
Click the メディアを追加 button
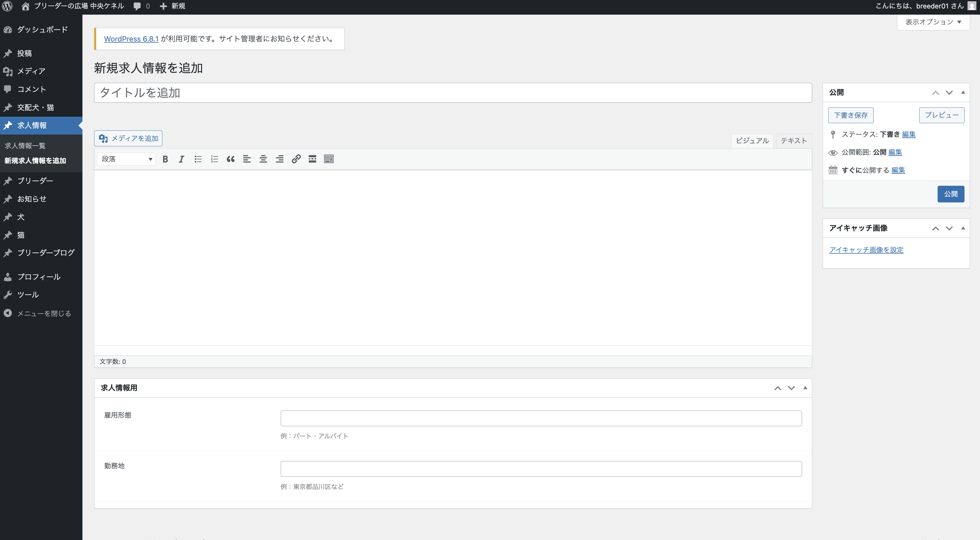tap(128, 139)
